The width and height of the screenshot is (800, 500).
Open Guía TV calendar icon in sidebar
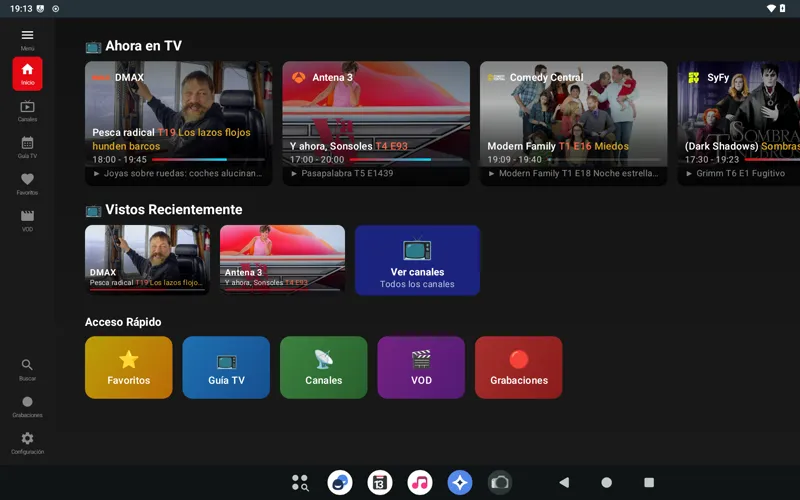pyautogui.click(x=27, y=147)
